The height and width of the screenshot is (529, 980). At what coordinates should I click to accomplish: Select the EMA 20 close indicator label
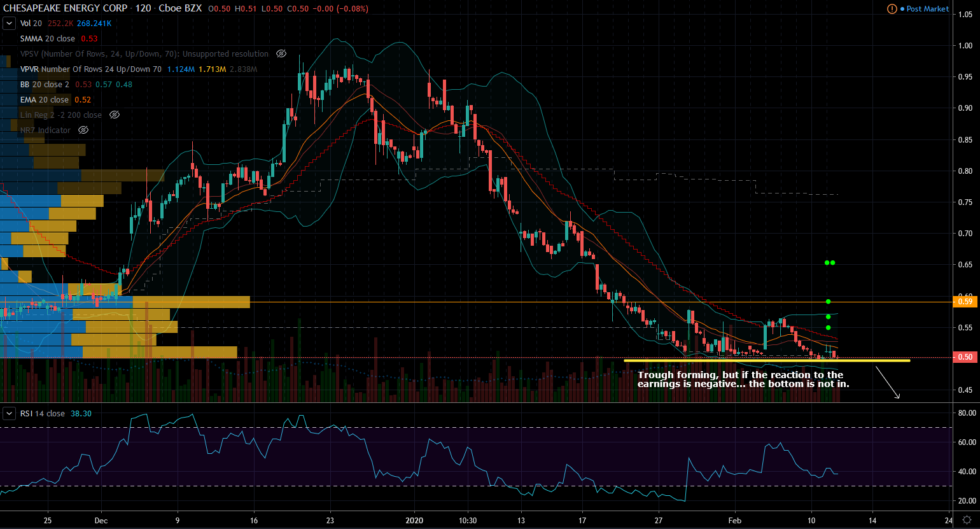[45, 100]
